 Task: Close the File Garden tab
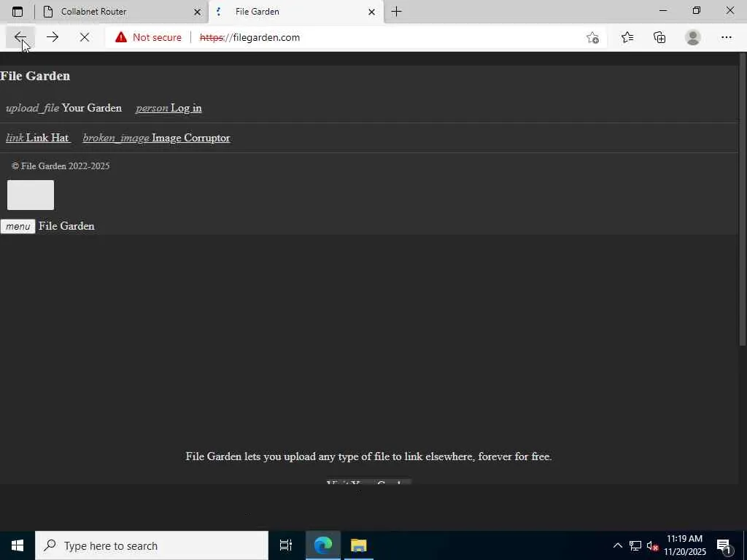[x=371, y=12]
